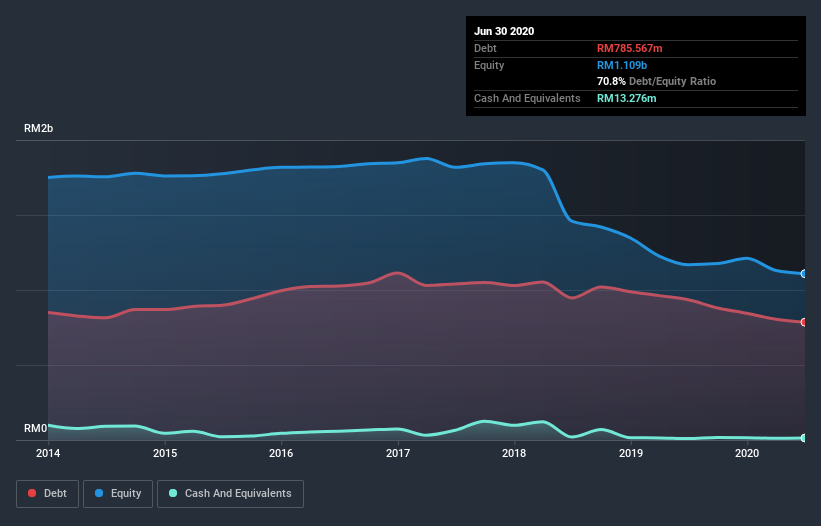Image resolution: width=821 pixels, height=526 pixels.
Task: Toggle the Equity series legend button
Action: (118, 494)
